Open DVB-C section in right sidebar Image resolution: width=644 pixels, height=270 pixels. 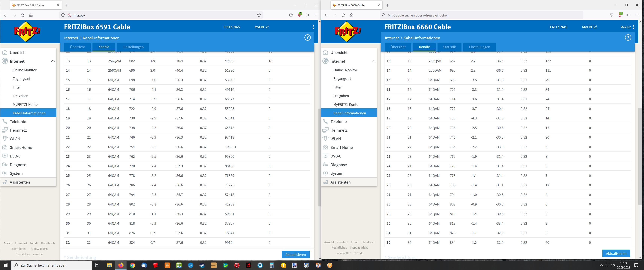click(x=336, y=156)
